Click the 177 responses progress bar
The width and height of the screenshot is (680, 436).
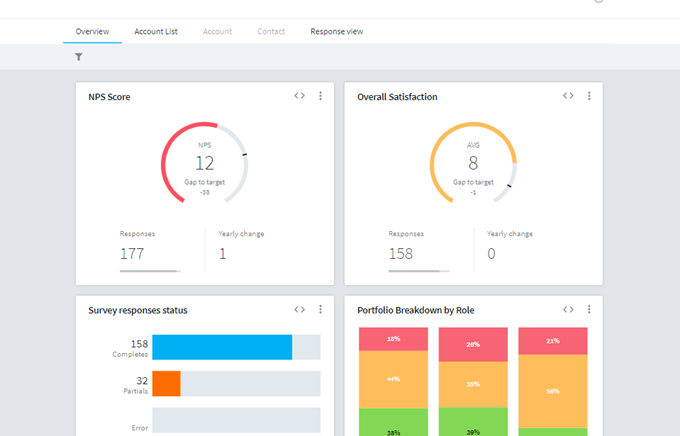150,271
